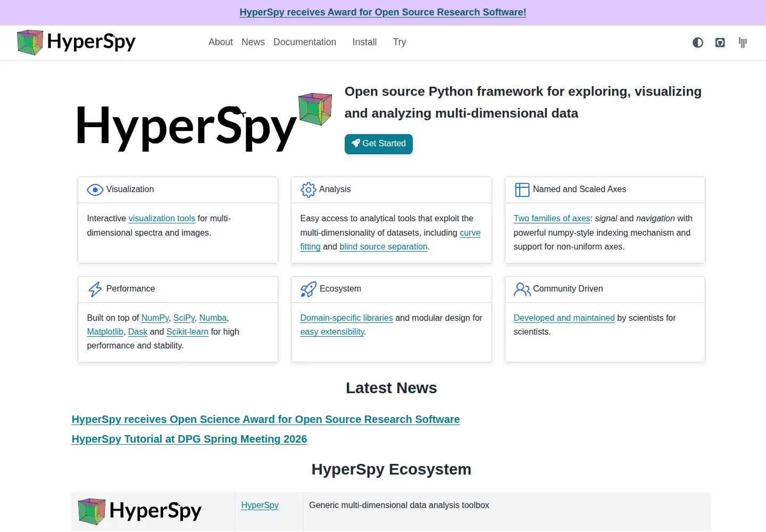
Task: Click the lightning bolt icon beside Performance
Action: click(x=95, y=289)
